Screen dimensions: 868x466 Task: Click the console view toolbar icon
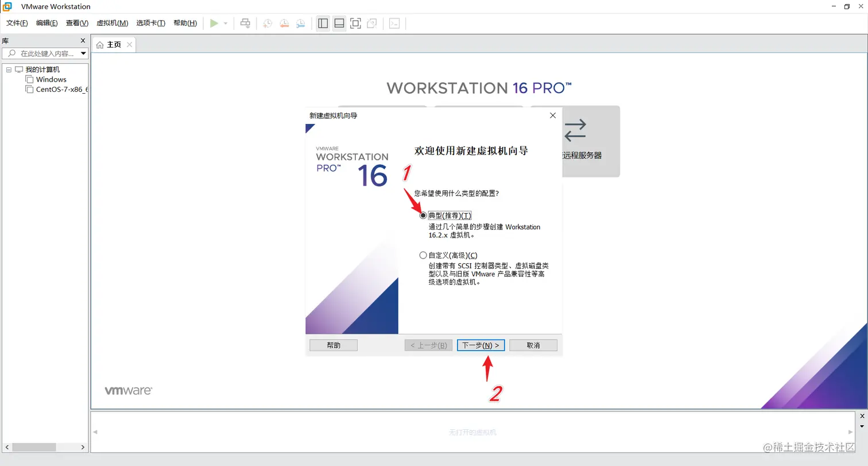(x=394, y=23)
